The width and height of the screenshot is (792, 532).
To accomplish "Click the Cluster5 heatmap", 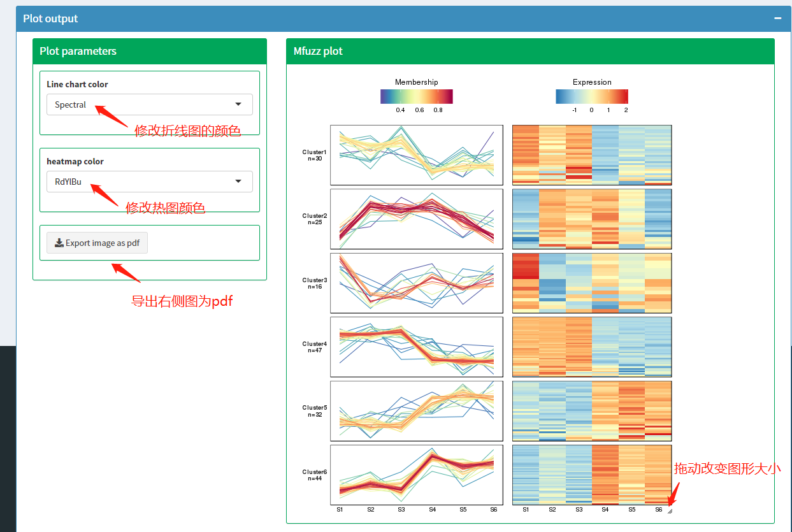I will tap(591, 411).
